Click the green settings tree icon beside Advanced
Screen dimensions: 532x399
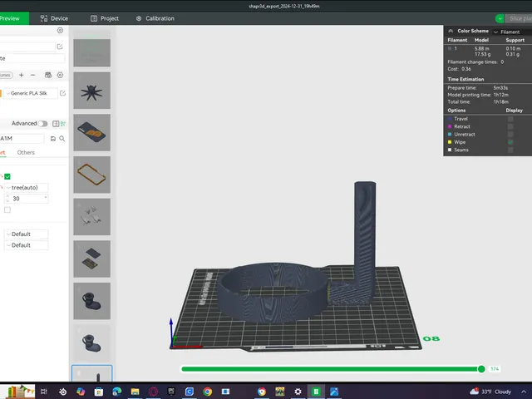pos(63,124)
